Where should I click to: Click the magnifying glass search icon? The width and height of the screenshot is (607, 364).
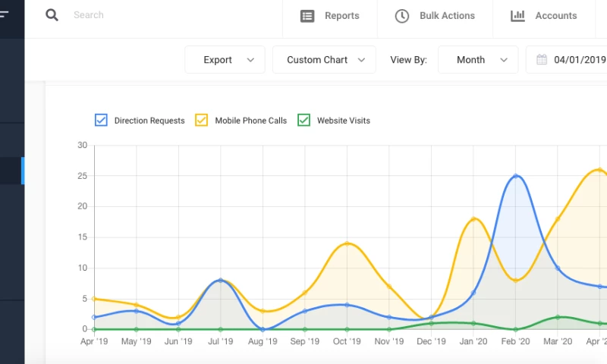click(x=52, y=15)
